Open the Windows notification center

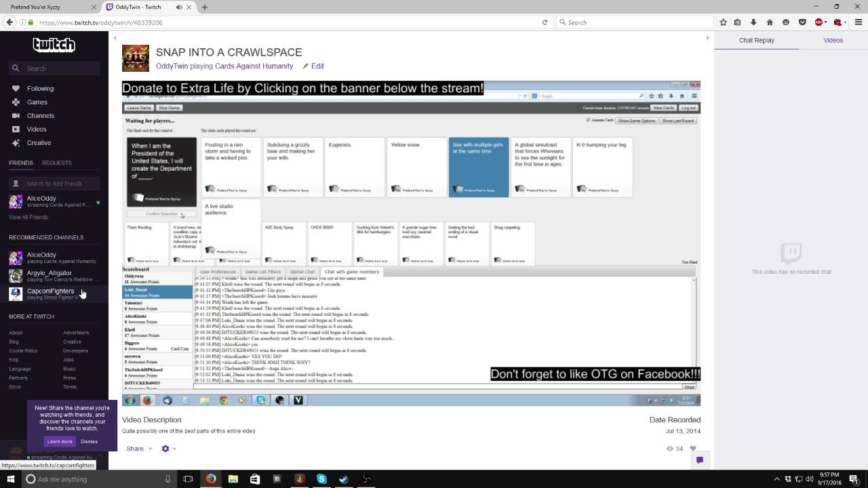coord(854,479)
